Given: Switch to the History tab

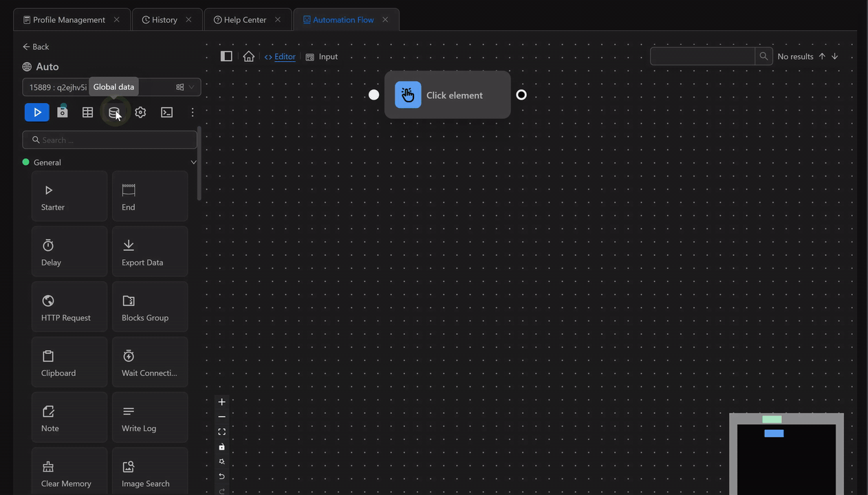Looking at the screenshot, I should [x=165, y=19].
